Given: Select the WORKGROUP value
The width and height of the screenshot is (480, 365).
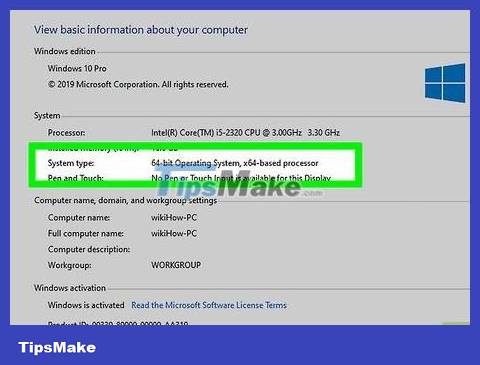Looking at the screenshot, I should [176, 265].
